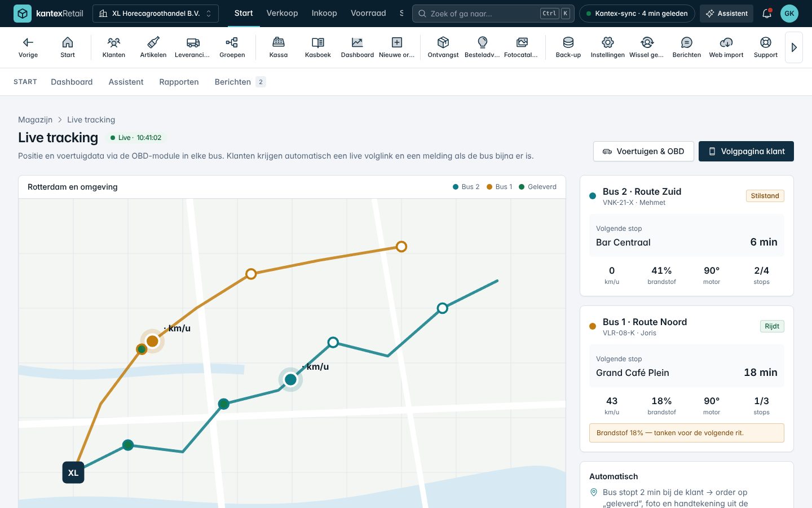Toggle Geleverd legend entry
The height and width of the screenshot is (508, 812).
click(x=537, y=187)
